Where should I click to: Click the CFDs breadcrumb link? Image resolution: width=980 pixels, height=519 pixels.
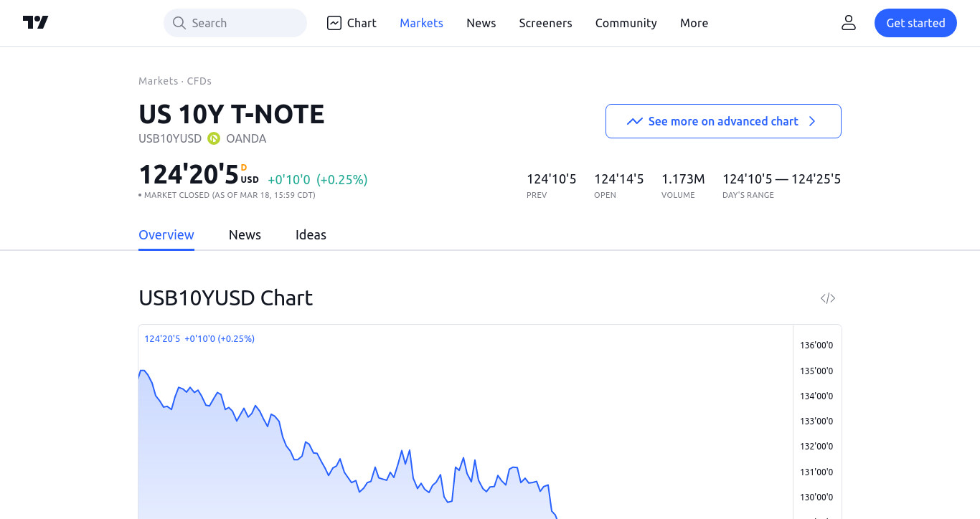pyautogui.click(x=199, y=81)
